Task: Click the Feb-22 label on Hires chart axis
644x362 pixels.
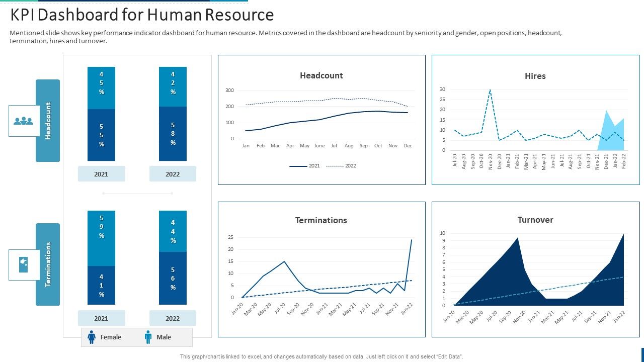Action: click(x=624, y=161)
